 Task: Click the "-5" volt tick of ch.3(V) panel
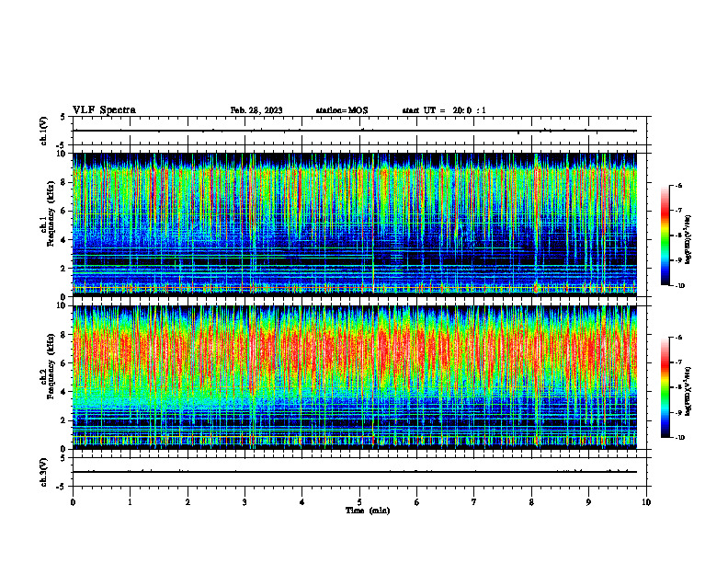coord(62,487)
